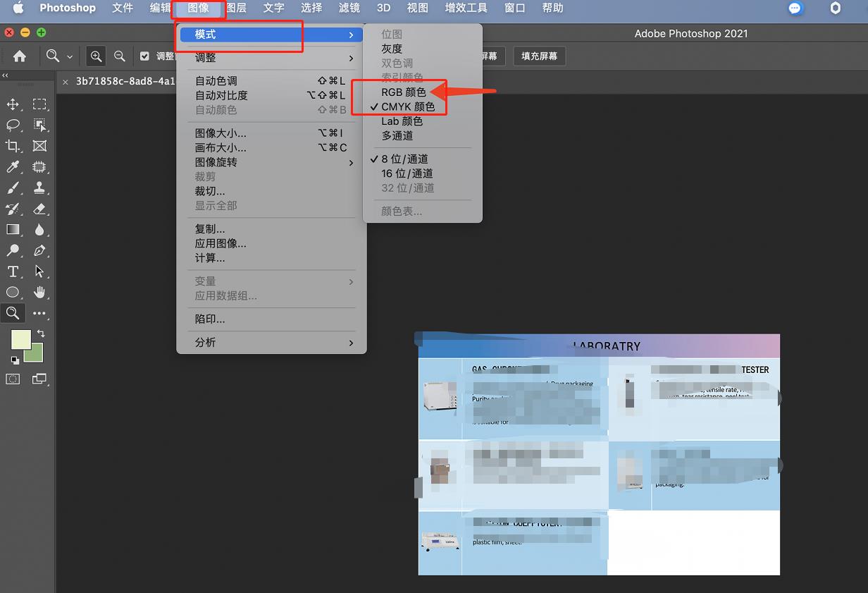The height and width of the screenshot is (593, 868).
Task: Open the Zoom tool preset dropdown arrow
Action: click(x=70, y=56)
